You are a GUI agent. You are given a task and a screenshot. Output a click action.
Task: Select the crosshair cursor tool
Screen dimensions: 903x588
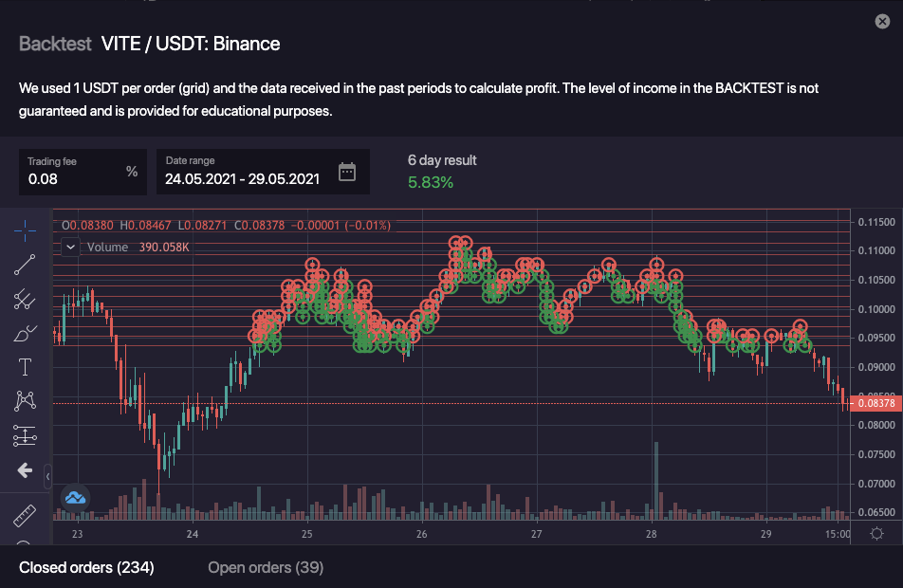click(x=26, y=229)
